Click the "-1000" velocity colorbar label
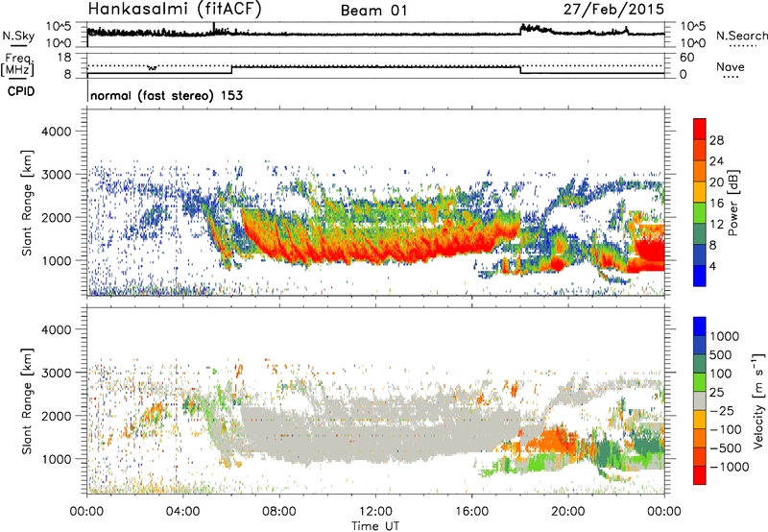Screen dimensions: 768x532 click(729, 467)
